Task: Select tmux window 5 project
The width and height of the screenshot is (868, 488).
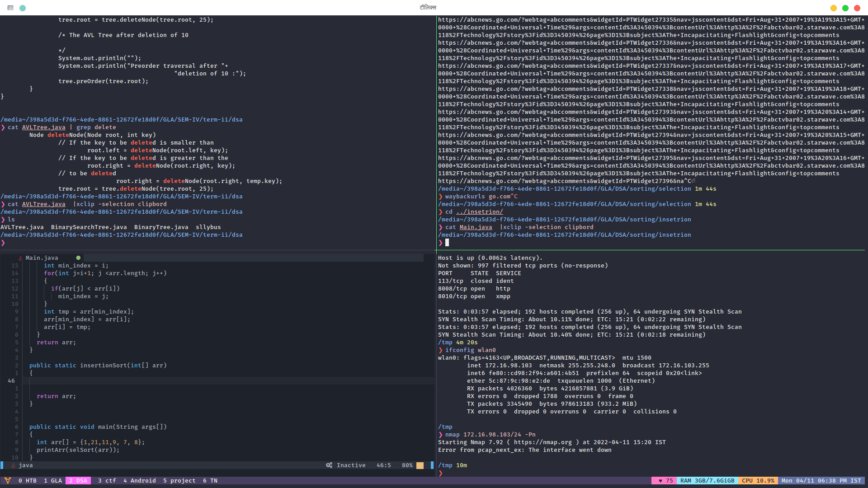Action: coord(179,481)
